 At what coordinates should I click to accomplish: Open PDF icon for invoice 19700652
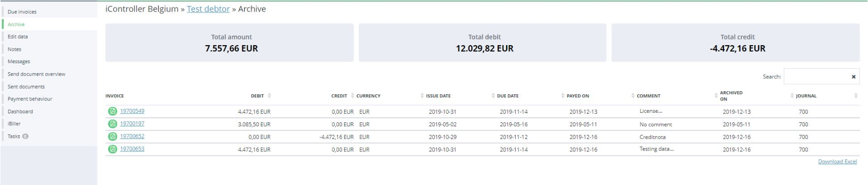tap(113, 136)
